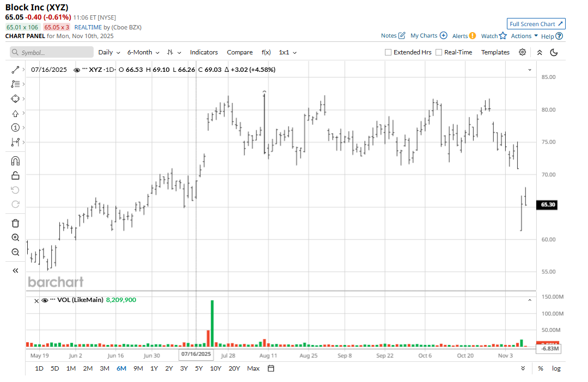Open the date range calendar icon
This screenshot has height=382, width=588.
tap(271, 368)
